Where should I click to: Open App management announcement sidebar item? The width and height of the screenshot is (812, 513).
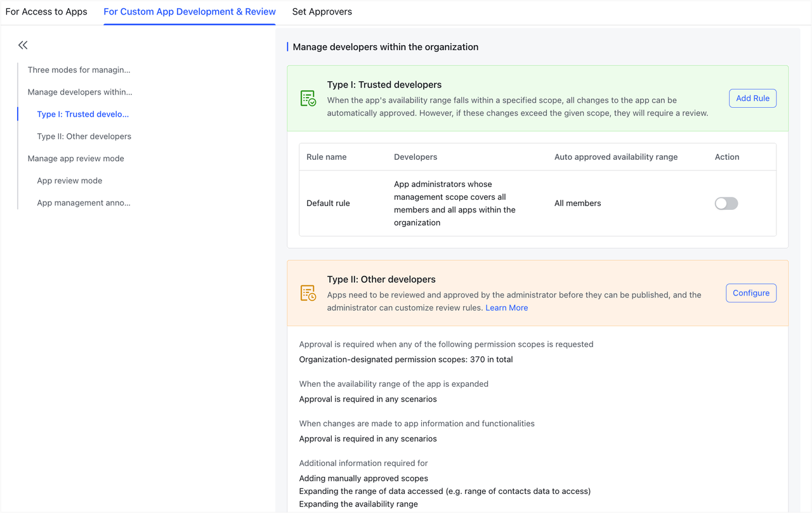coord(84,203)
